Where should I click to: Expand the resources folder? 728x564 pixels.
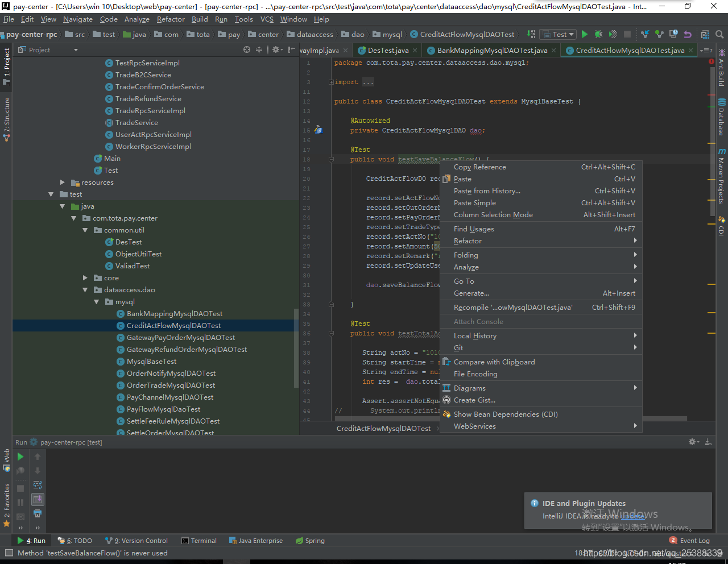pyautogui.click(x=63, y=183)
